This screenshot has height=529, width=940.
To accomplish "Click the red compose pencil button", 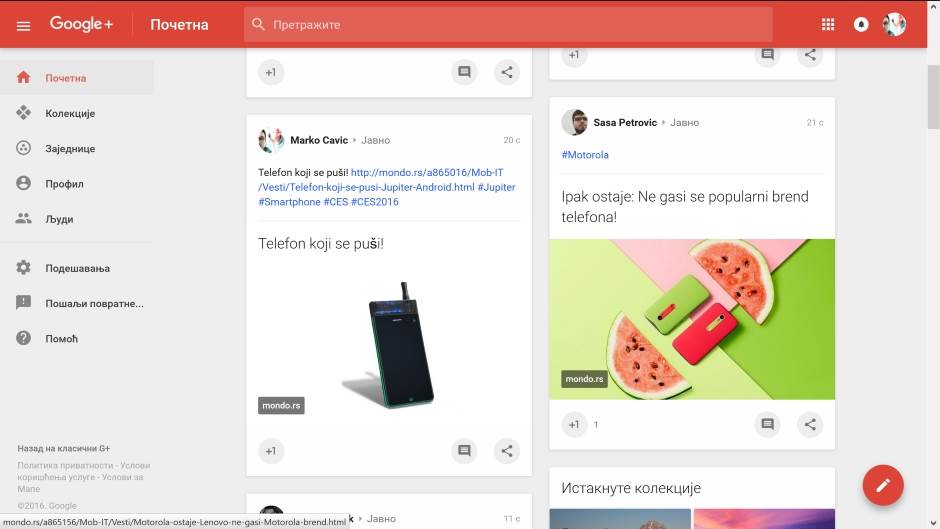I will click(x=882, y=485).
